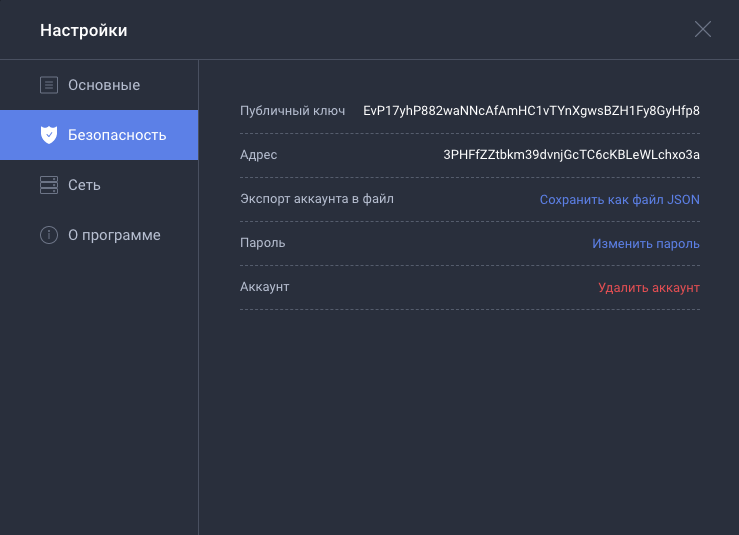Click the Публичный ключ field label
This screenshot has width=739, height=535.
pos(292,111)
